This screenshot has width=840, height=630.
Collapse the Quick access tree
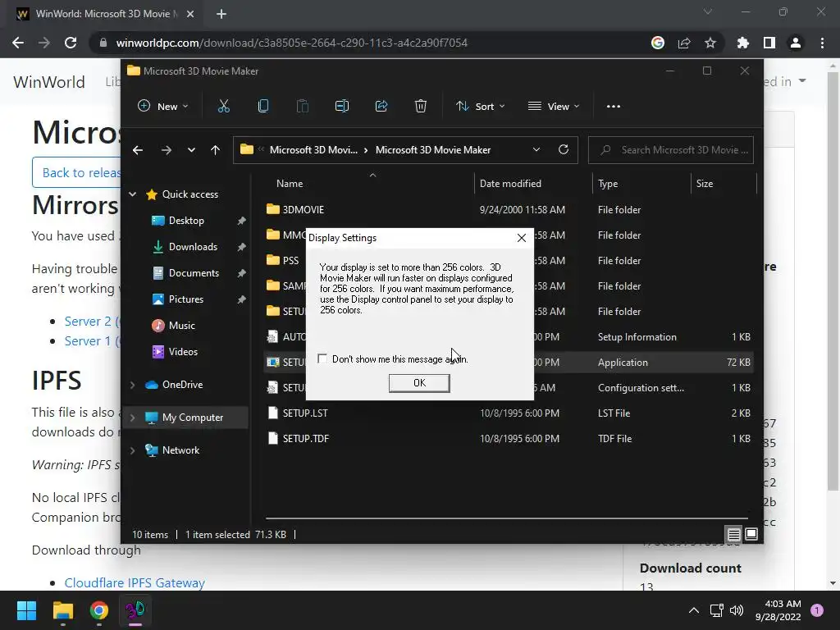point(132,194)
